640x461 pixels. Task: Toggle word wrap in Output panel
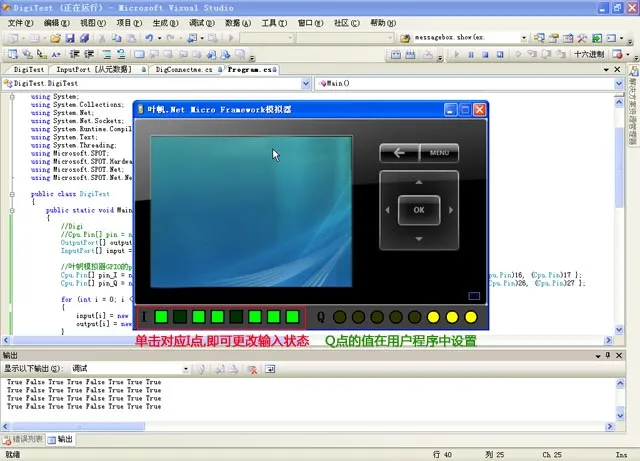click(270, 370)
